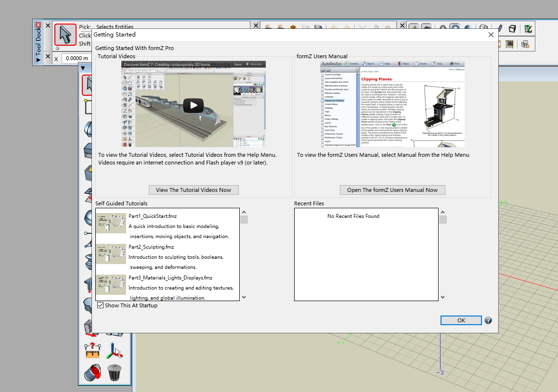558x392 pixels.
Task: Click the stacked cubes icon in toolbar
Action: pos(525,44)
